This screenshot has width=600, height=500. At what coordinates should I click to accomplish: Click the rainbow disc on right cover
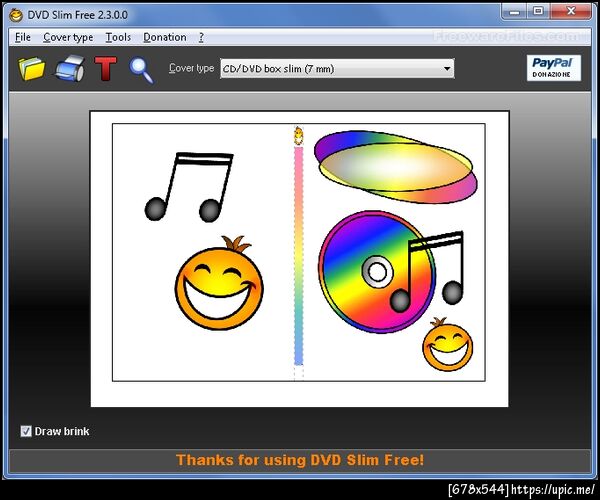point(377,272)
